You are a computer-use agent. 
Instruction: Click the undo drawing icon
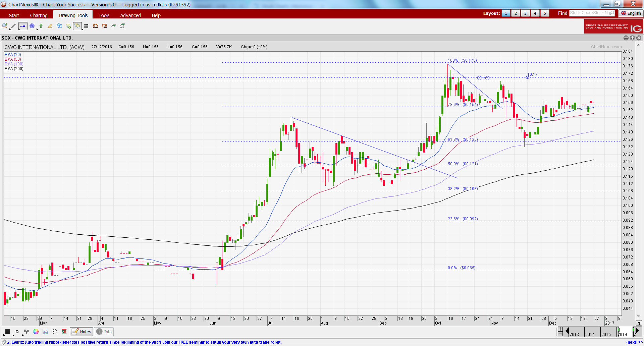pyautogui.click(x=95, y=26)
